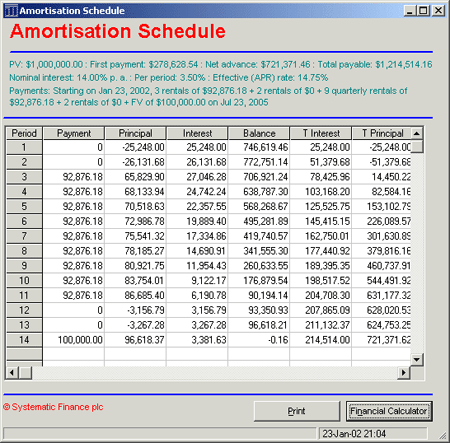
Task: Select row header for period 5
Action: point(24,206)
